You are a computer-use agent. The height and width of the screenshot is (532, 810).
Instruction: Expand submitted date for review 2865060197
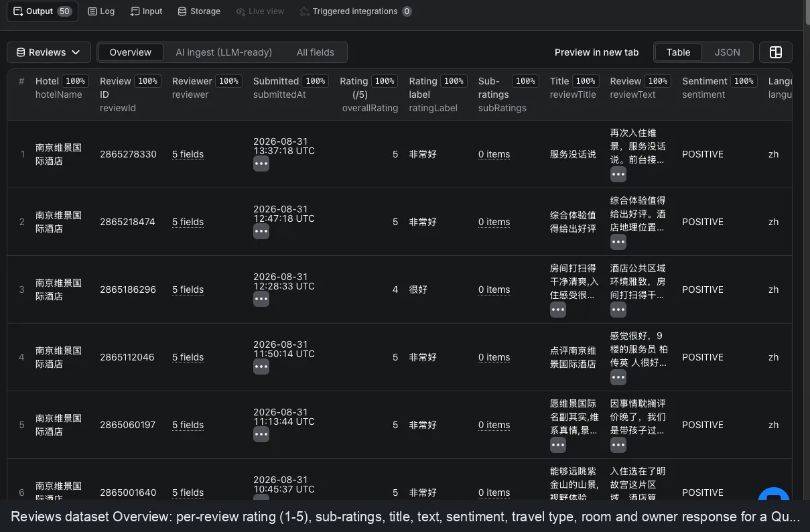pyautogui.click(x=261, y=434)
